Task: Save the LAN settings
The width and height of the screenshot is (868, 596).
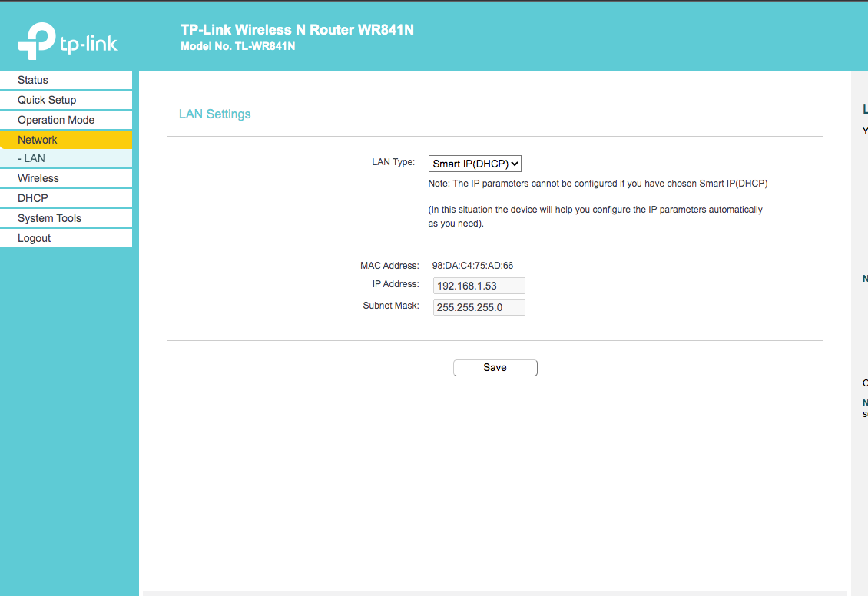Action: [x=495, y=367]
